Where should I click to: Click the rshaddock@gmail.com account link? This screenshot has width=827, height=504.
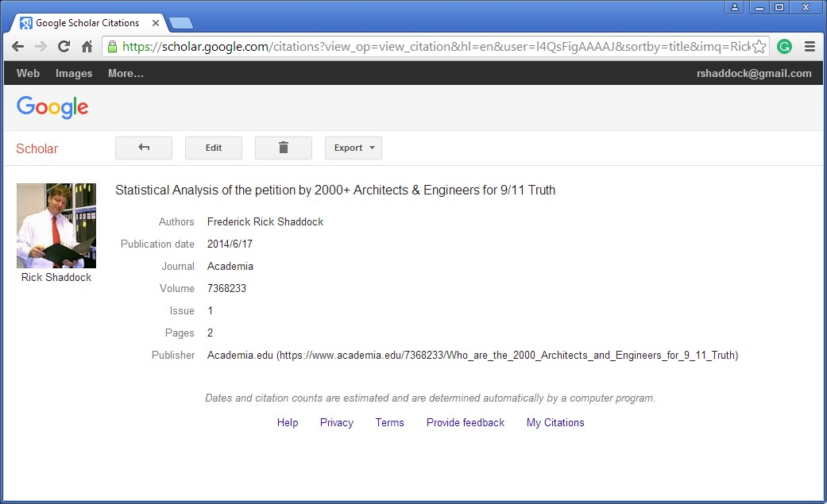754,73
